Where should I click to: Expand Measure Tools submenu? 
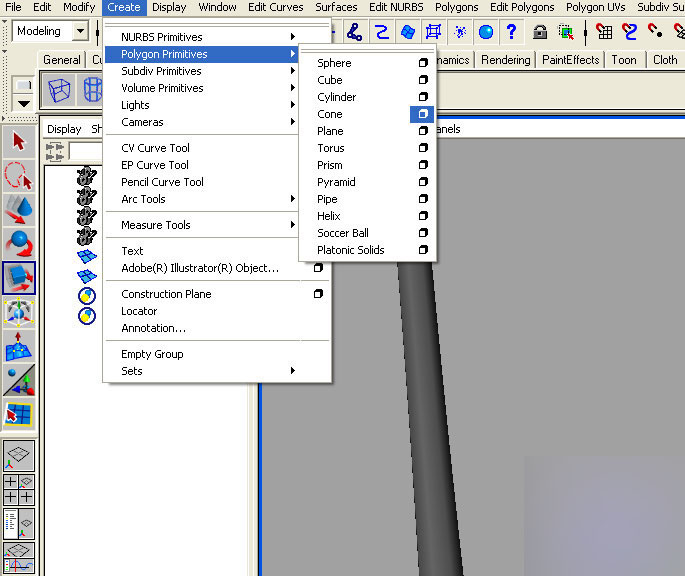(x=201, y=225)
